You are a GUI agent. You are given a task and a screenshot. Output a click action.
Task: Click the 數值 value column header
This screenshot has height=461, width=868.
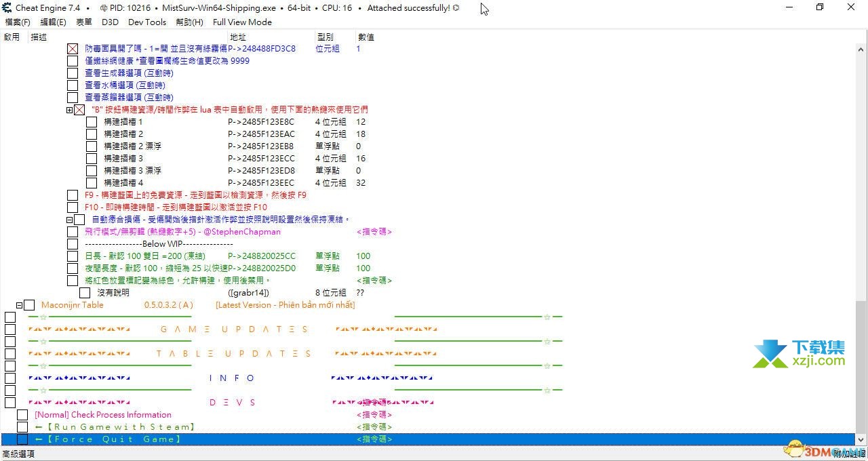[366, 37]
